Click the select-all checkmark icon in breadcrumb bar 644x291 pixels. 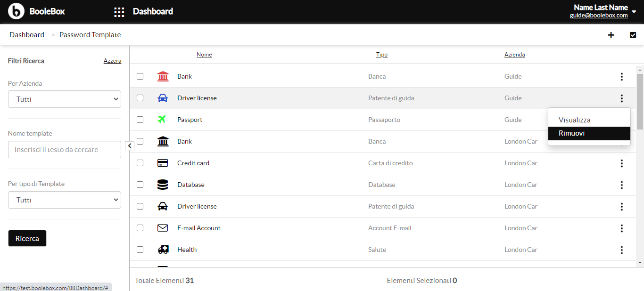pos(633,35)
